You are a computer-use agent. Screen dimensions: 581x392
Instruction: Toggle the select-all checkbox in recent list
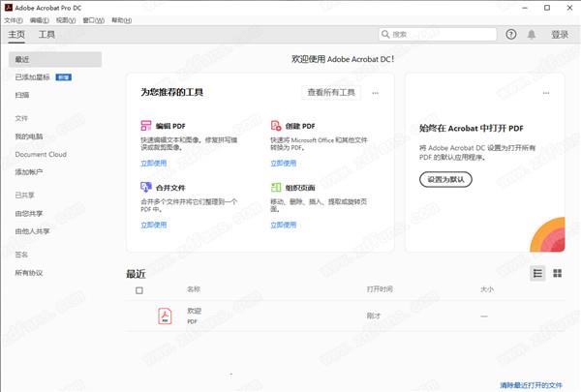point(139,290)
